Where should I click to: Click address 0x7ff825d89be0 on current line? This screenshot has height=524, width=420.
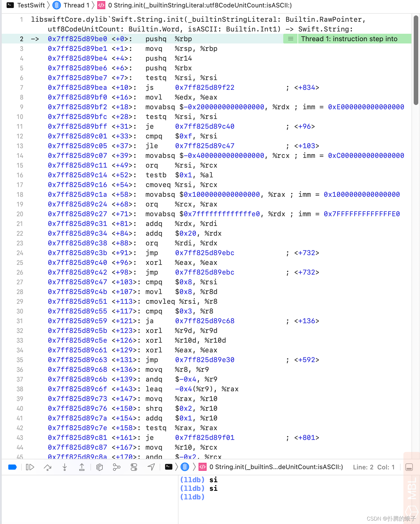tap(77, 39)
